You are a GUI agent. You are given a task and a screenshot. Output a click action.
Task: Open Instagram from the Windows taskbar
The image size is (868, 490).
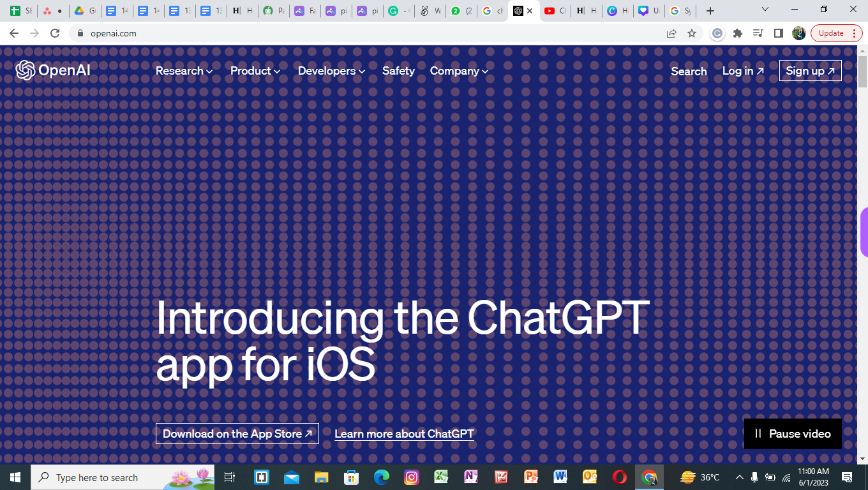(x=412, y=477)
